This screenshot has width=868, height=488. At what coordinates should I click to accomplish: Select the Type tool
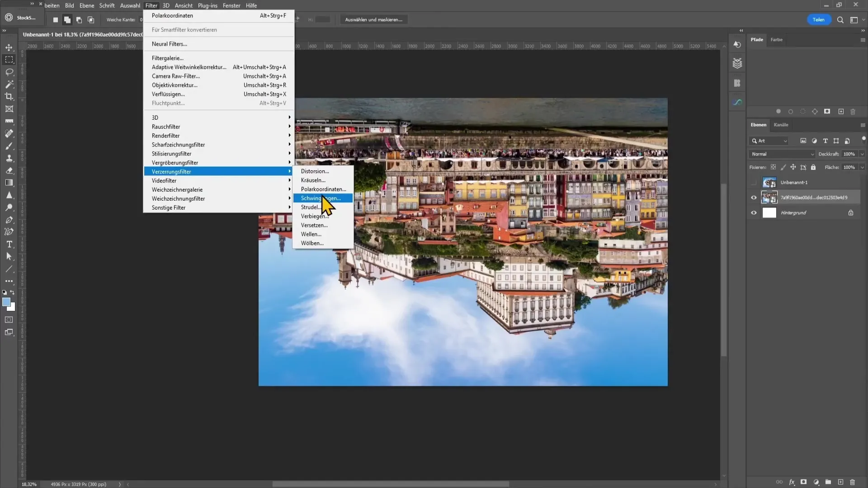(9, 244)
